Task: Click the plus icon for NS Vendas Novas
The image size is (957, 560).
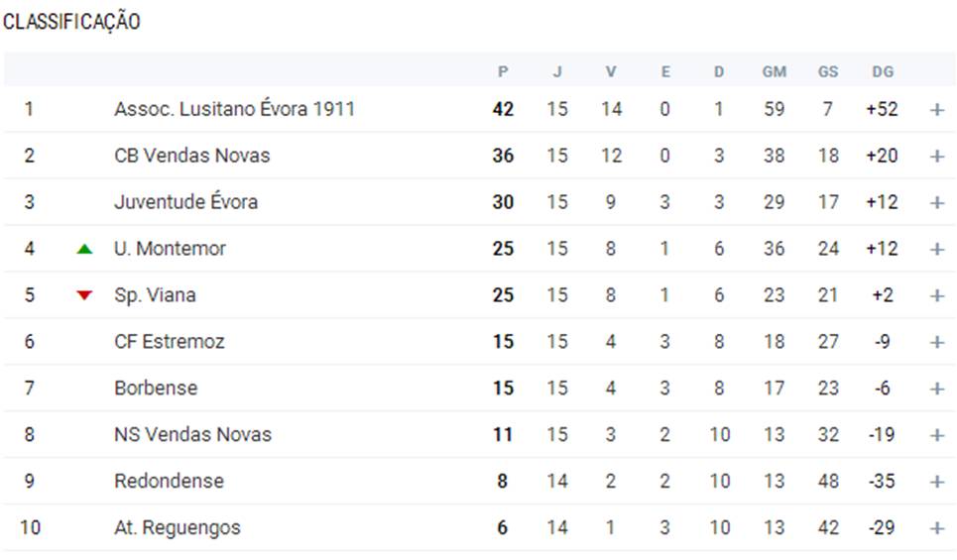Action: pos(936,435)
